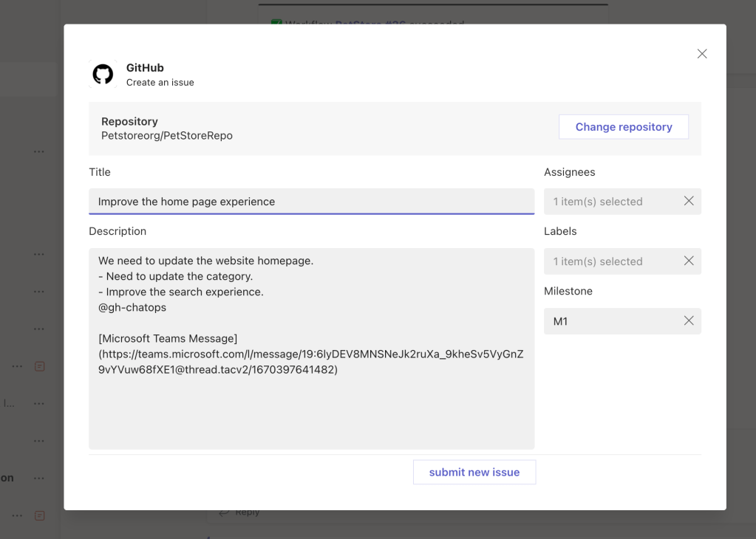Viewport: 756px width, 539px height.
Task: Clear the M1 milestone selection
Action: click(x=689, y=320)
